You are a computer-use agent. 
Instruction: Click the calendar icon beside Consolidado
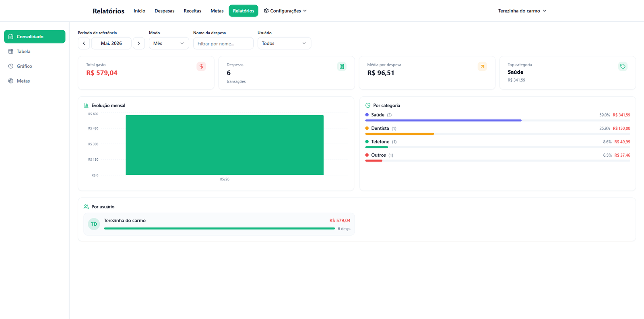pos(11,37)
